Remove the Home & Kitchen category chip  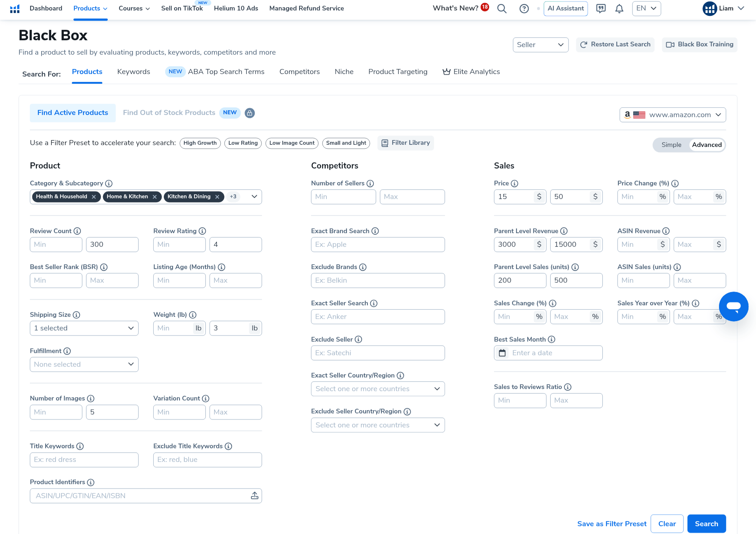click(155, 197)
